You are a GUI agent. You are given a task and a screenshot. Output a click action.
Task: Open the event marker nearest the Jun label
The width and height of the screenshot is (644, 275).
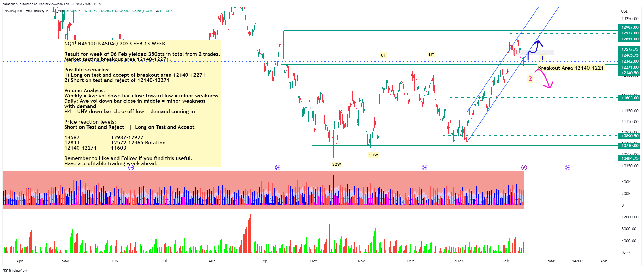[x=131, y=168]
